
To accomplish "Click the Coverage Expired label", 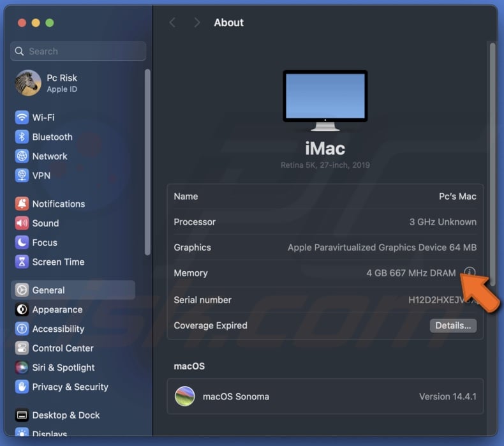I will [211, 325].
